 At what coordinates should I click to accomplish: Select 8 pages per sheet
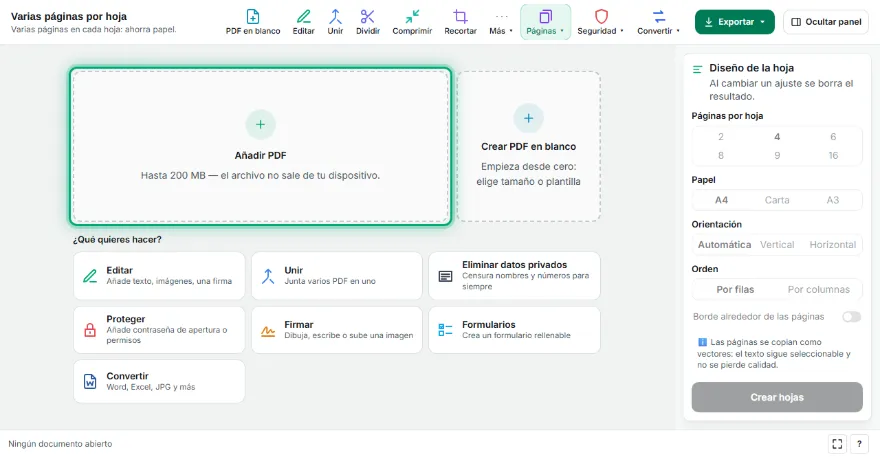click(721, 156)
